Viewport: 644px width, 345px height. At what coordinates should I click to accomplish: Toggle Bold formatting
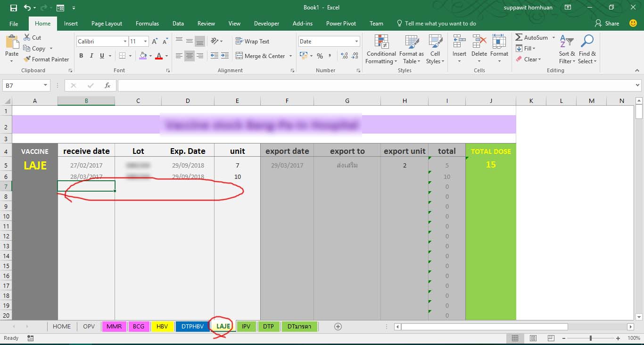click(81, 56)
